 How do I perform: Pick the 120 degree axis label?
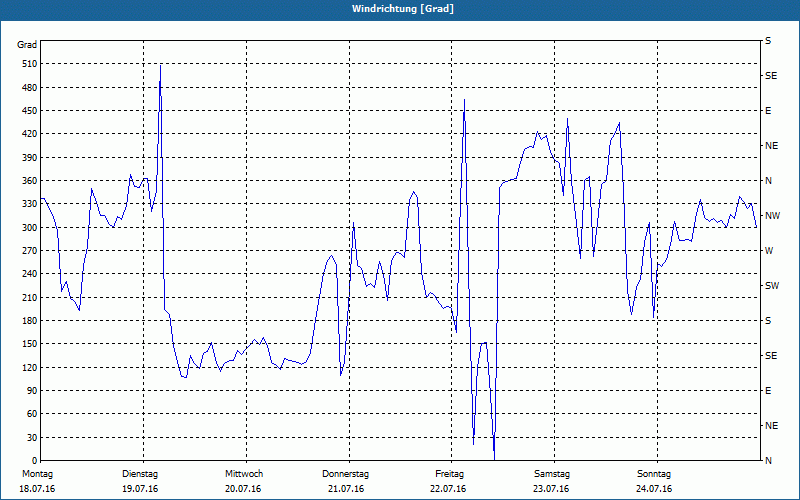[x=30, y=367]
